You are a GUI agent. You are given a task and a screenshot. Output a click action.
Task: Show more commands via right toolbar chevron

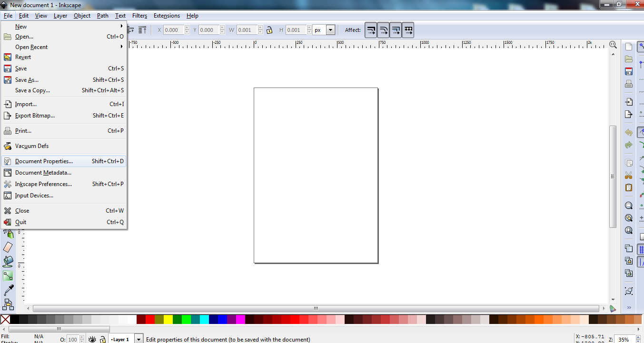point(629,307)
